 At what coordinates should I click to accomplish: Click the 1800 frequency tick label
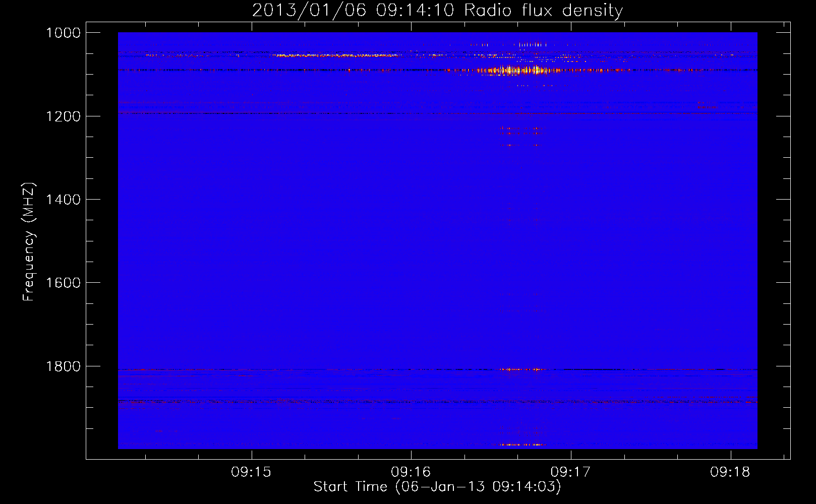point(63,366)
